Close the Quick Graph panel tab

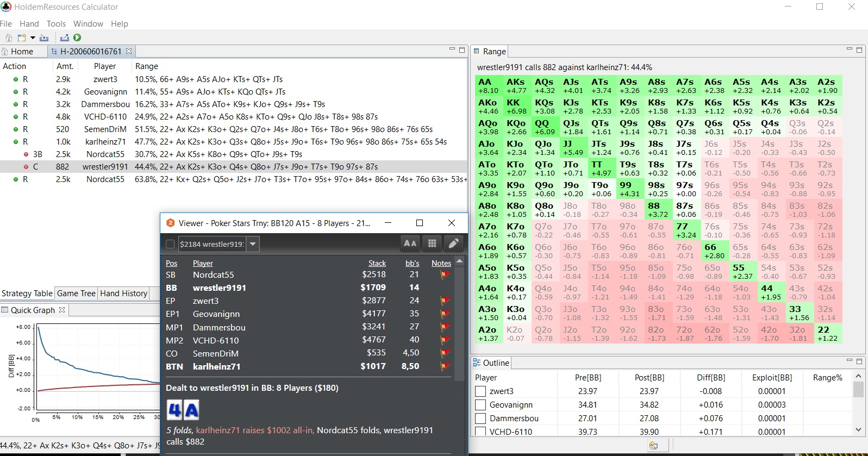pyautogui.click(x=62, y=310)
